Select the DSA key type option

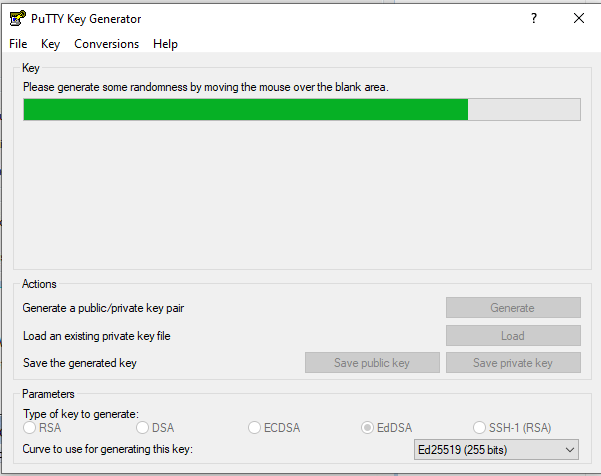[143, 428]
